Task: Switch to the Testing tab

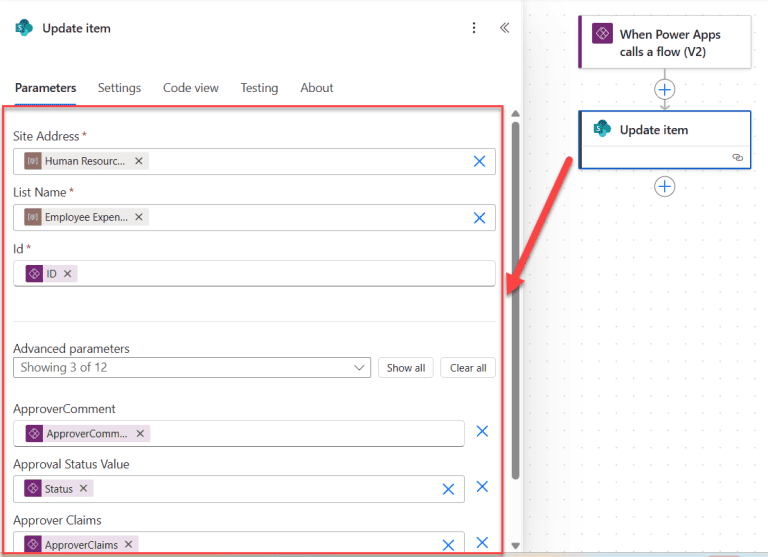Action: coord(259,88)
